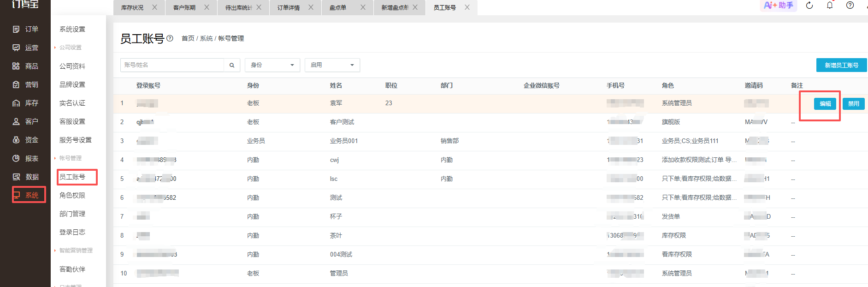Close the 待出库统计 tab
This screenshot has height=287, width=868.
[259, 7]
